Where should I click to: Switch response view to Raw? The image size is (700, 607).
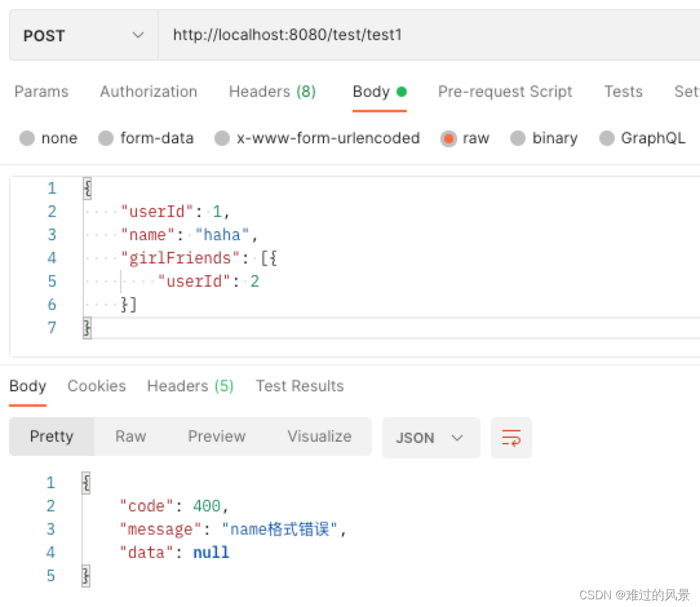pos(130,437)
